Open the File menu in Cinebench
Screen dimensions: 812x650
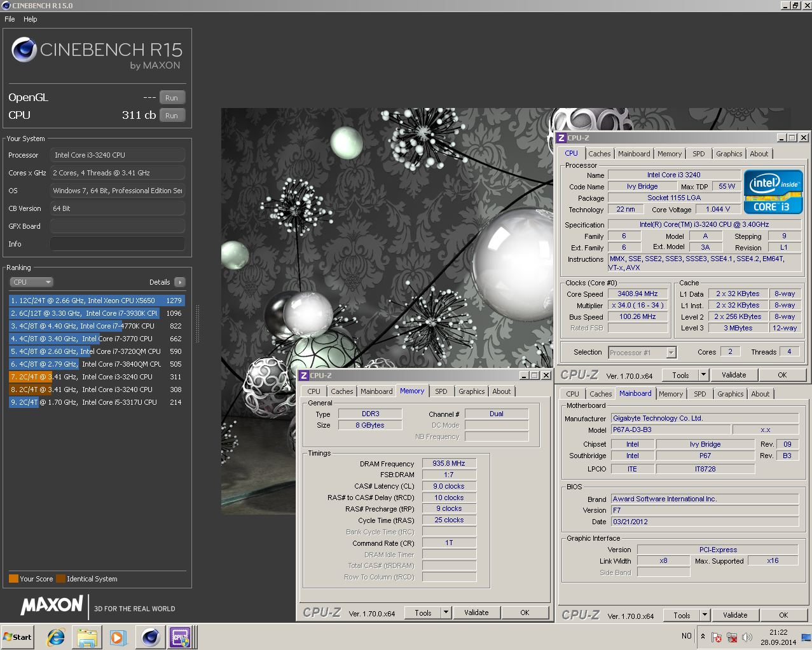click(10, 19)
